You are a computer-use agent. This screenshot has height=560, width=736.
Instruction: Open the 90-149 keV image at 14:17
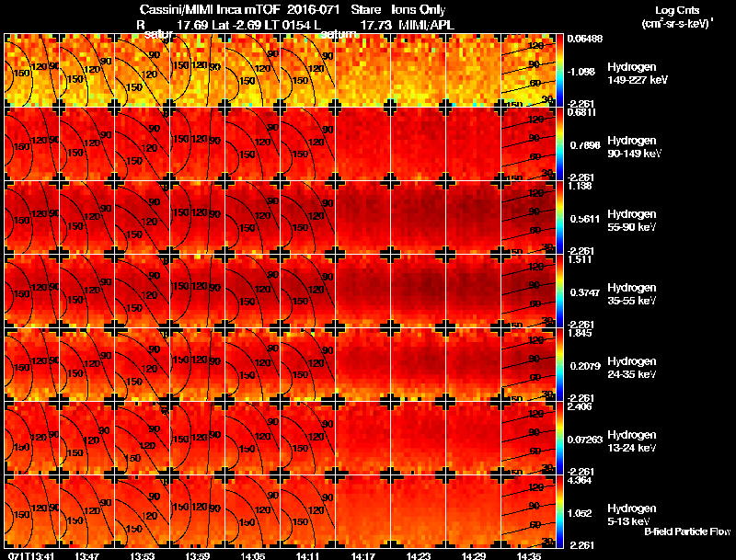[x=362, y=144]
